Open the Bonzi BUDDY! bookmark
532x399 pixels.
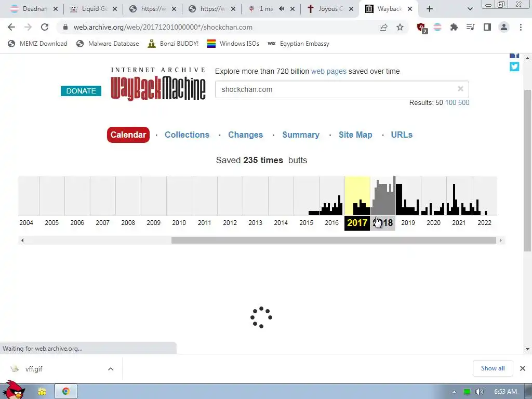[174, 44]
